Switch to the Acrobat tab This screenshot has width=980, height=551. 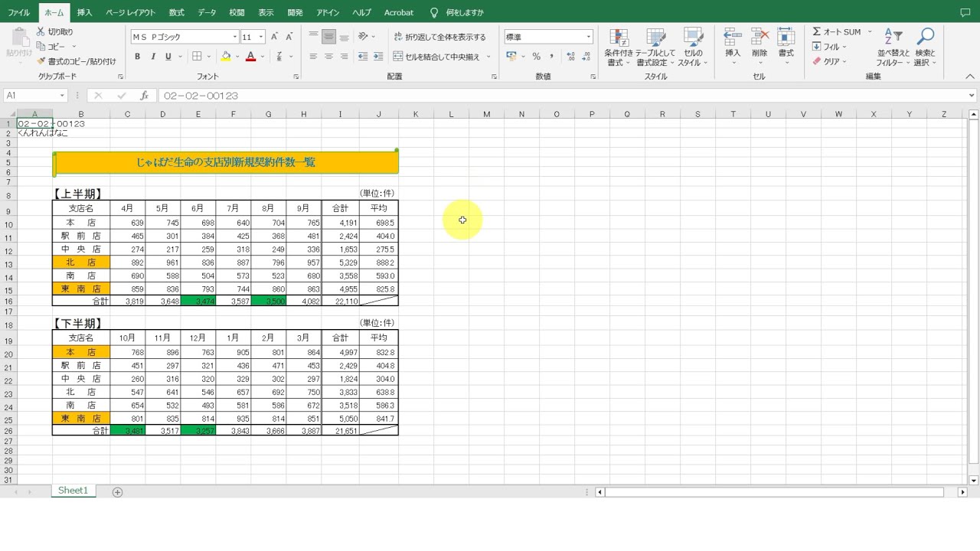coord(399,13)
